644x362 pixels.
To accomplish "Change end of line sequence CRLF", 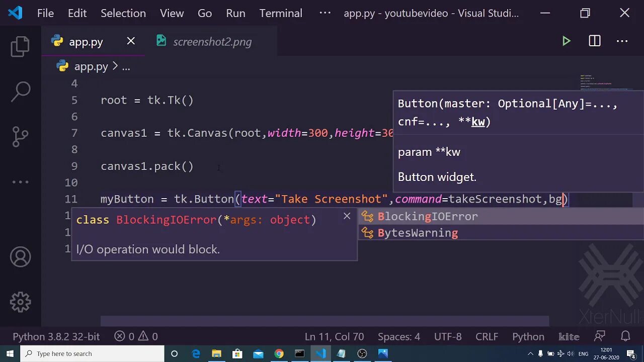I will coord(487,336).
